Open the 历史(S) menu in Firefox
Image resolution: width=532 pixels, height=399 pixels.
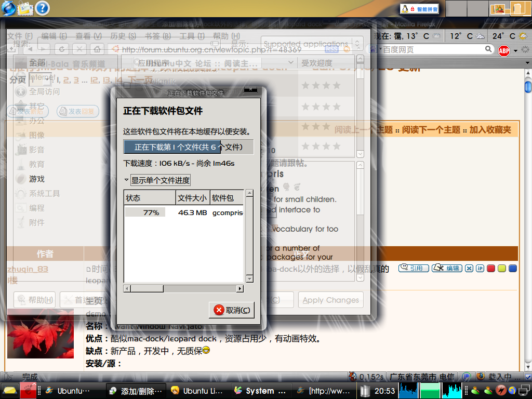tap(123, 36)
